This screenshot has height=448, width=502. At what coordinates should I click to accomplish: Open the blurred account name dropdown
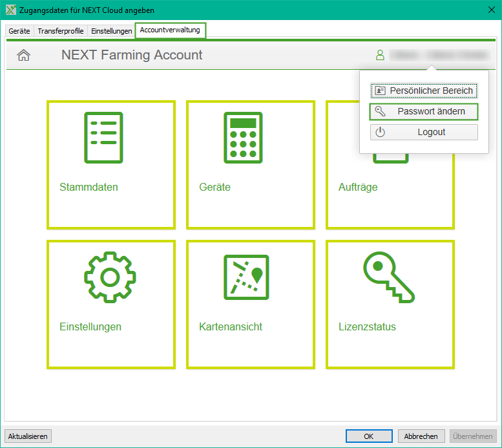433,56
